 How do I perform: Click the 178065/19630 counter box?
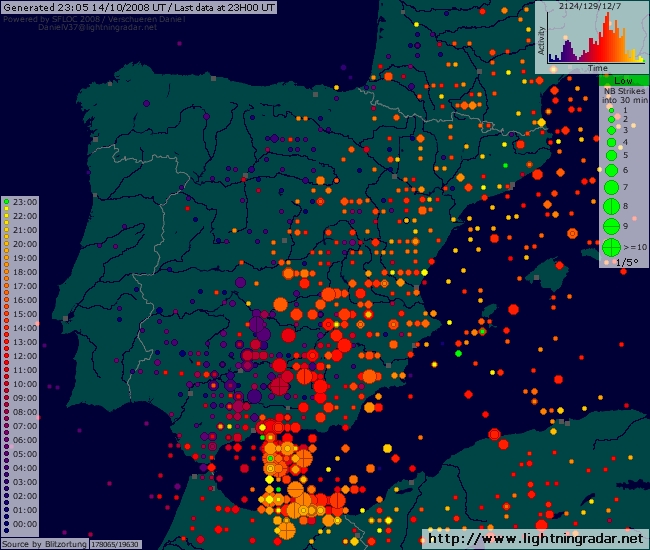point(116,544)
